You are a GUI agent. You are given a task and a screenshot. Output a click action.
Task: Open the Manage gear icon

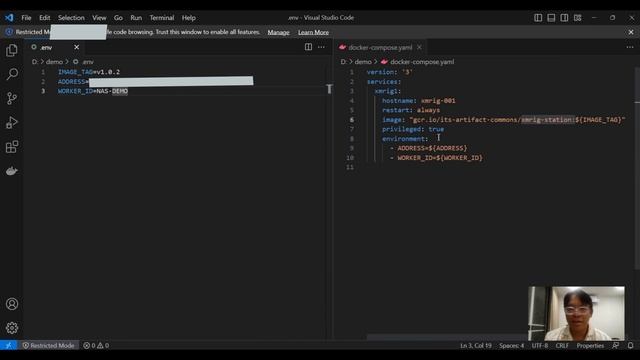click(x=12, y=328)
